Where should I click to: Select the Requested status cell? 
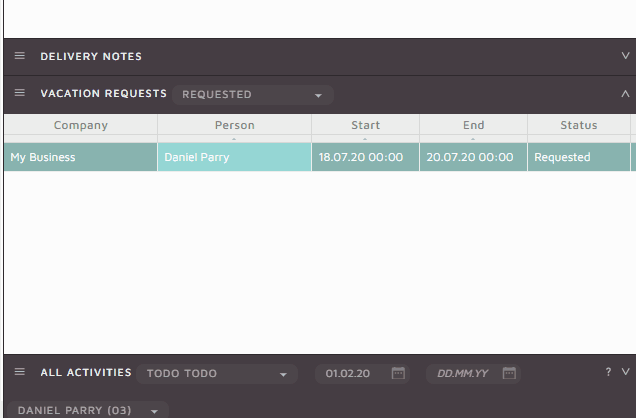(579, 157)
